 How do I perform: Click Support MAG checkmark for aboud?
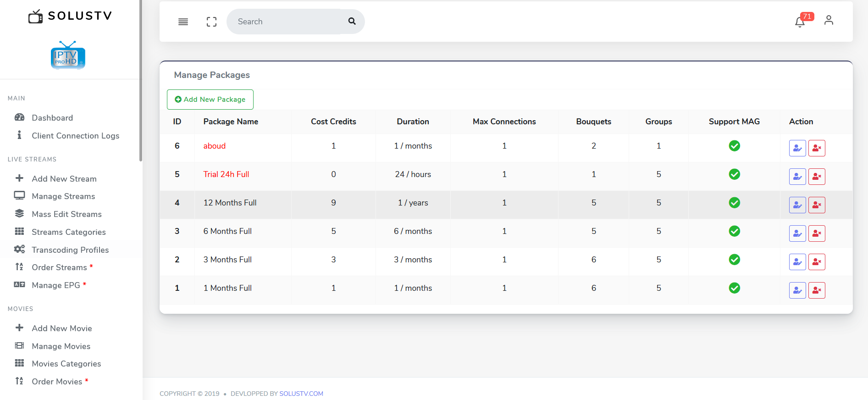point(734,146)
